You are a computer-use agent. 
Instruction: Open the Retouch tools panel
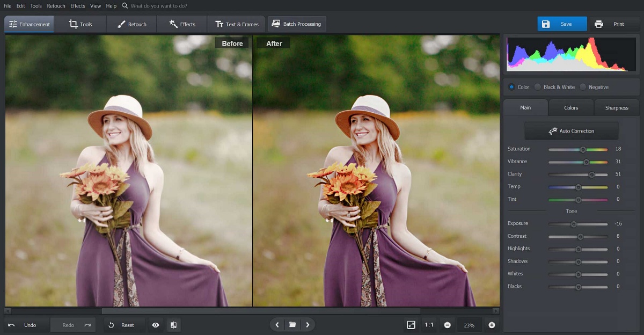click(x=131, y=24)
